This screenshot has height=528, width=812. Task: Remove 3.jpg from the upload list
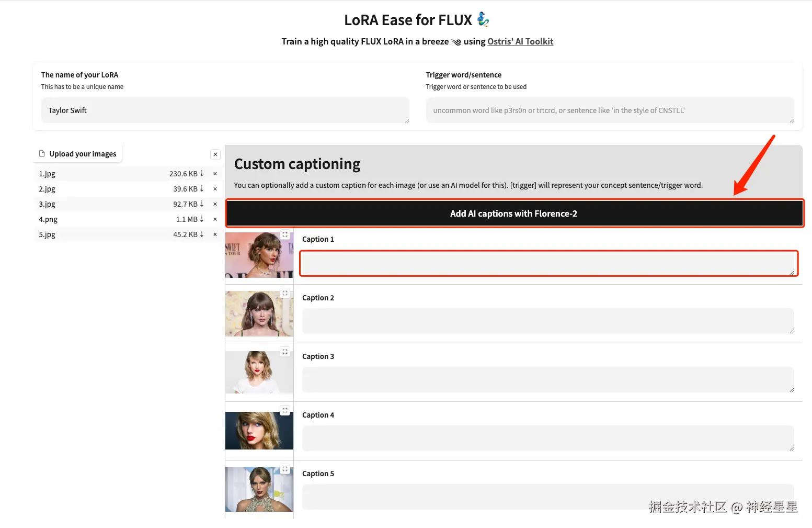pos(215,204)
